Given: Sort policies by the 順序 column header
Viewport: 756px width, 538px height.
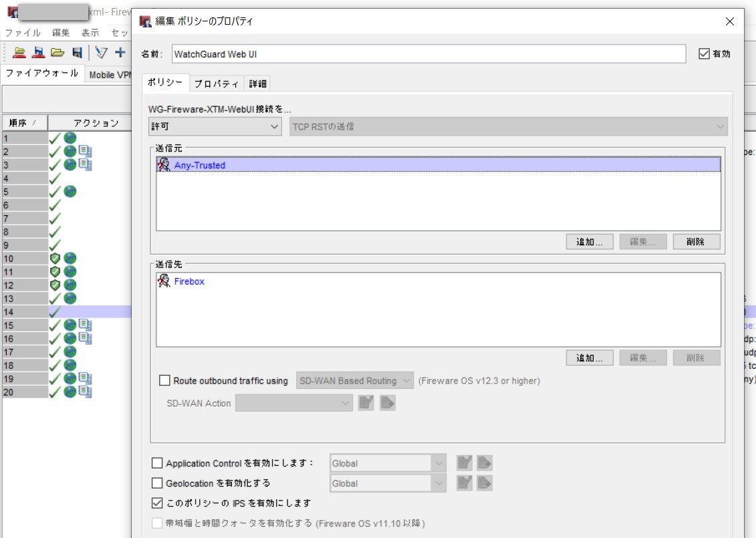Looking at the screenshot, I should [25, 123].
